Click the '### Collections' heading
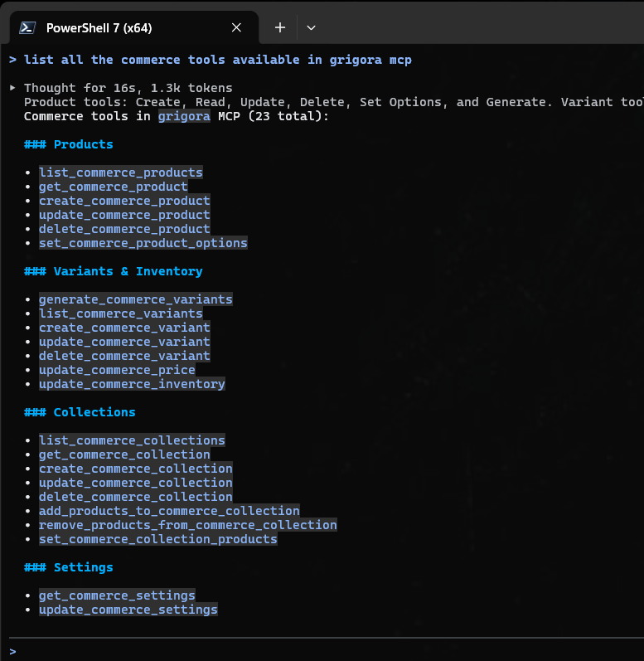Image resolution: width=644 pixels, height=661 pixels. click(x=80, y=412)
